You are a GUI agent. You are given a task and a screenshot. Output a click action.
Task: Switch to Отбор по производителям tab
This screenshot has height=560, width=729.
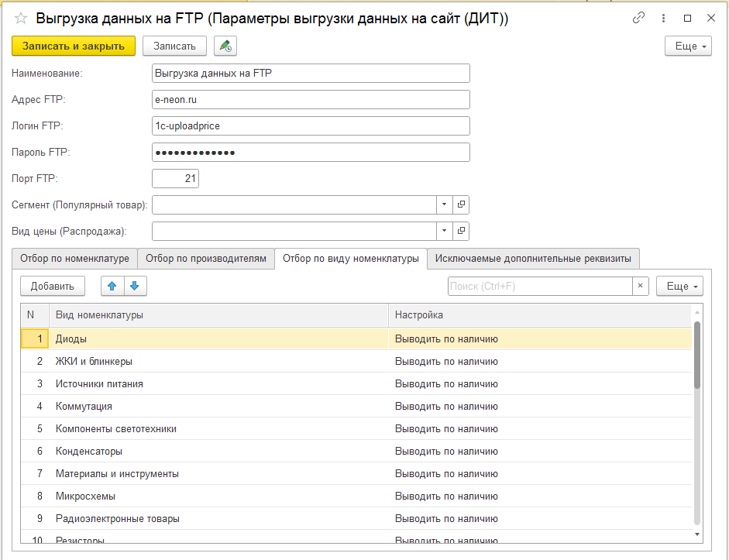point(206,258)
